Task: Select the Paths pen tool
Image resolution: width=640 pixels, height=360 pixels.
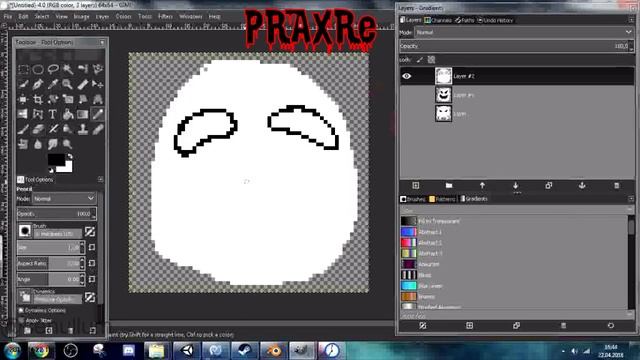Action: (38, 84)
